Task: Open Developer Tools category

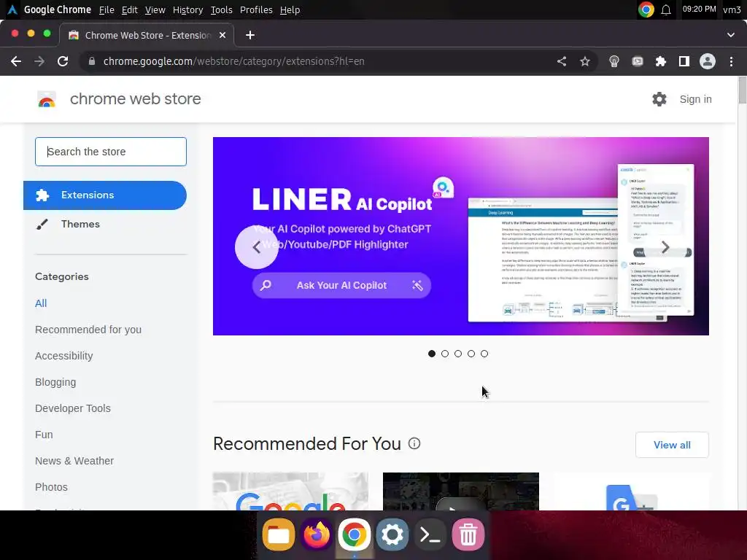Action: click(x=73, y=408)
